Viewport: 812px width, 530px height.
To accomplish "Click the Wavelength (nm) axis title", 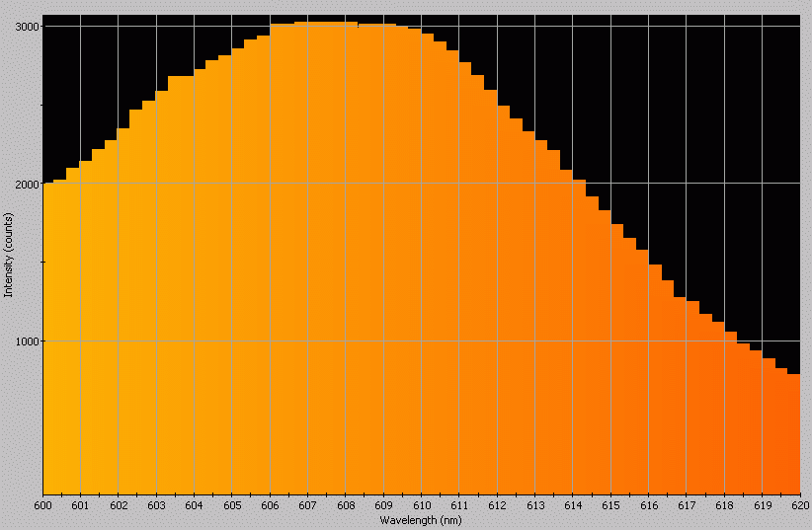I will coord(421,520).
